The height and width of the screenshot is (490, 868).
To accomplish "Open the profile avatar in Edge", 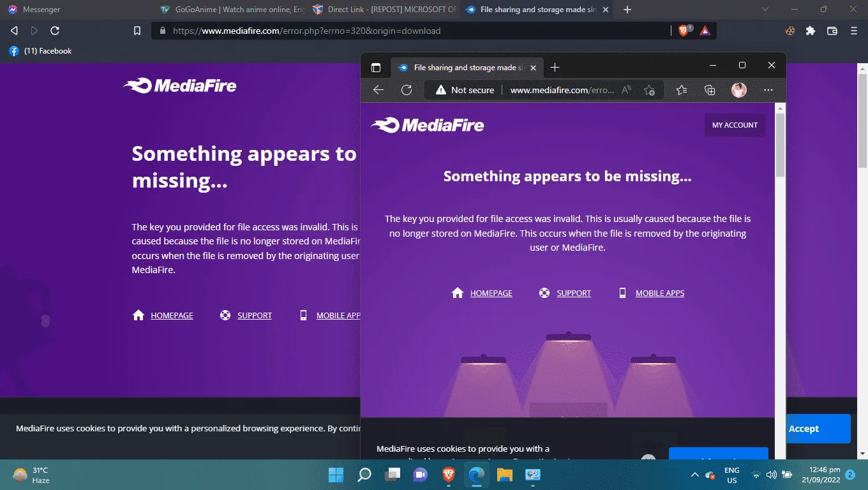I will (739, 90).
